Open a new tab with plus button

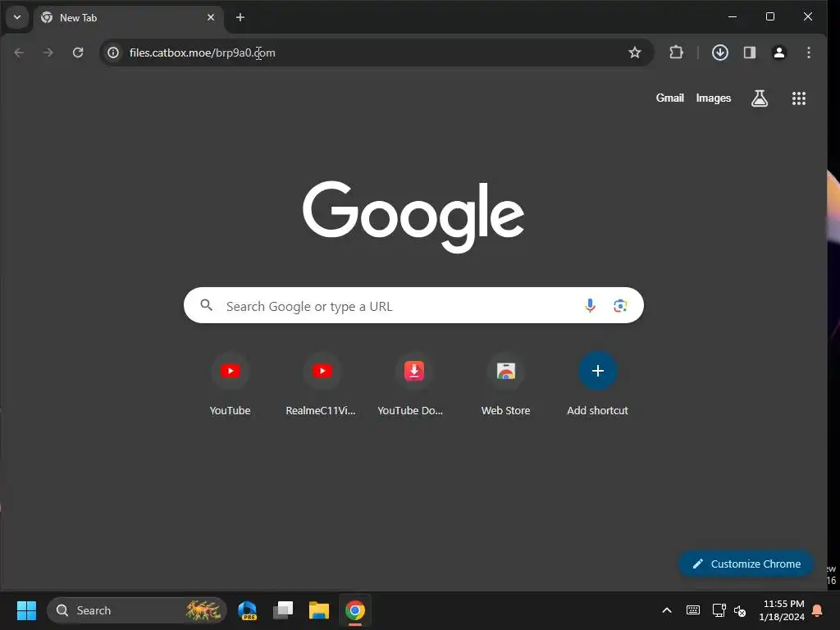(x=240, y=18)
